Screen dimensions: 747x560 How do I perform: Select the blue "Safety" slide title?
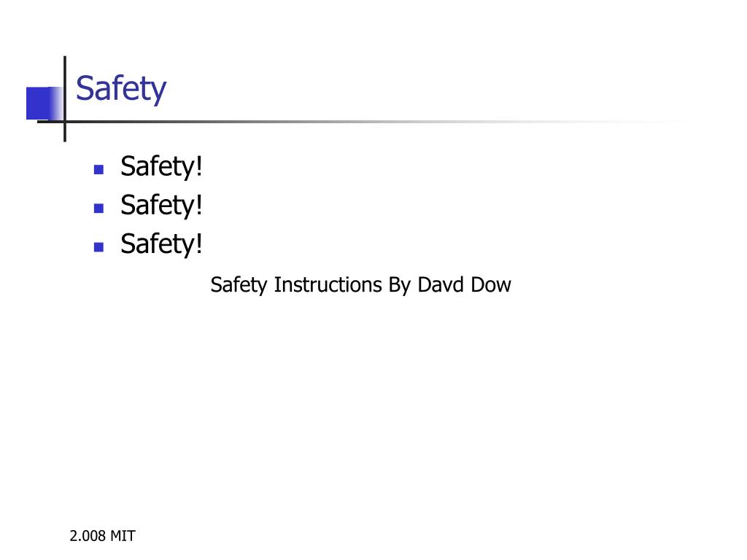(x=121, y=89)
